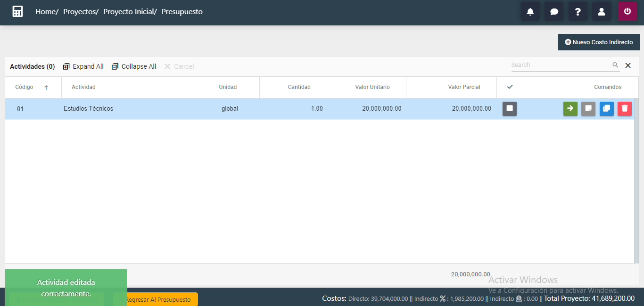This screenshot has width=644, height=306.
Task: Click the disabled Cancel toolbar button
Action: point(179,66)
